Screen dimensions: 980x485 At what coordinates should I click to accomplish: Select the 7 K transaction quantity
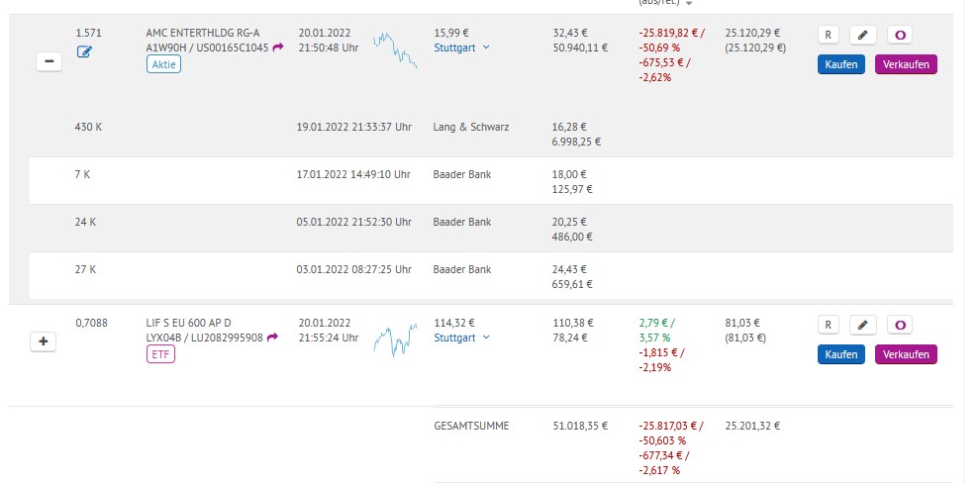82,174
